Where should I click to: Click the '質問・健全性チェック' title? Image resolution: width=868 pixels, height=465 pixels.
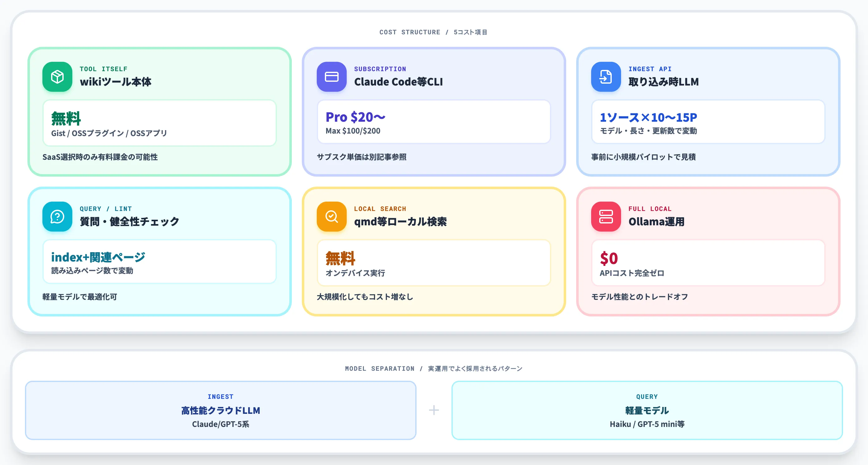tap(129, 222)
